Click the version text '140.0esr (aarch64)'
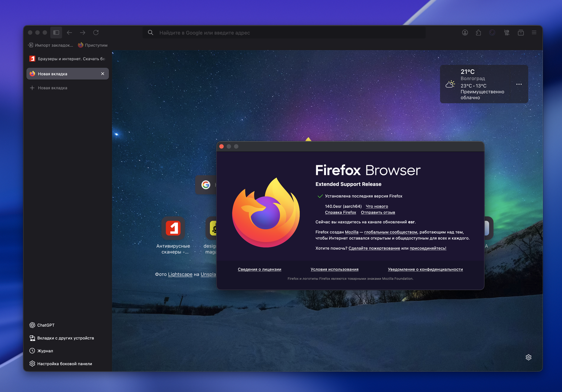 click(343, 206)
